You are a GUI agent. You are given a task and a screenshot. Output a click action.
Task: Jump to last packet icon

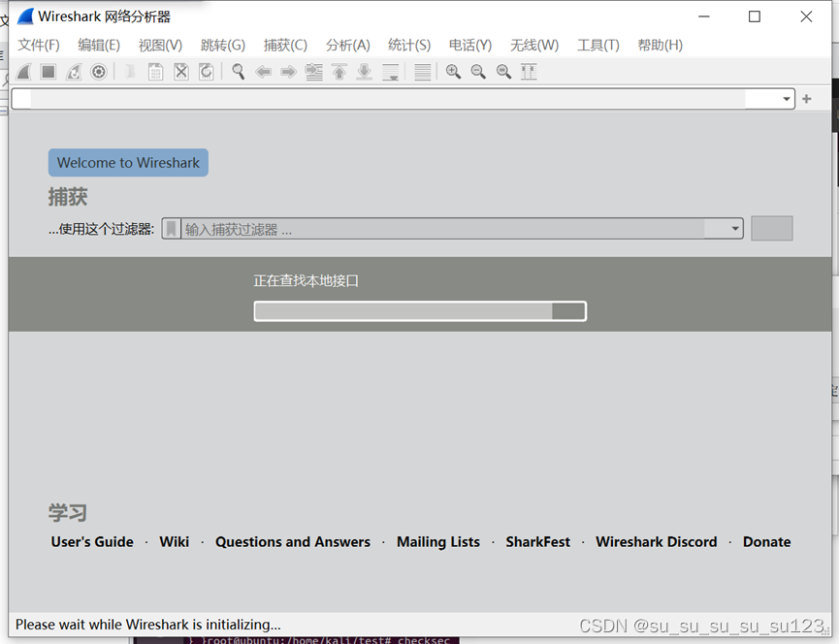(365, 72)
